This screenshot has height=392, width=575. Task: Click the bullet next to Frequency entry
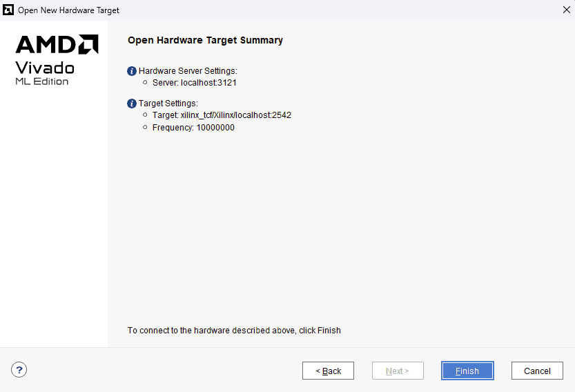click(x=145, y=128)
